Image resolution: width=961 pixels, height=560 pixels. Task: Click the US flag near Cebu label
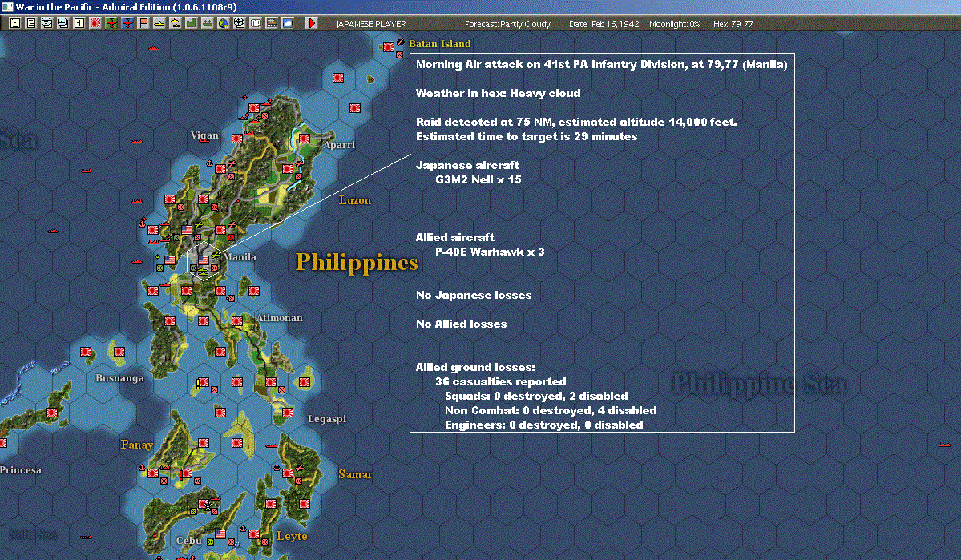pos(220,534)
